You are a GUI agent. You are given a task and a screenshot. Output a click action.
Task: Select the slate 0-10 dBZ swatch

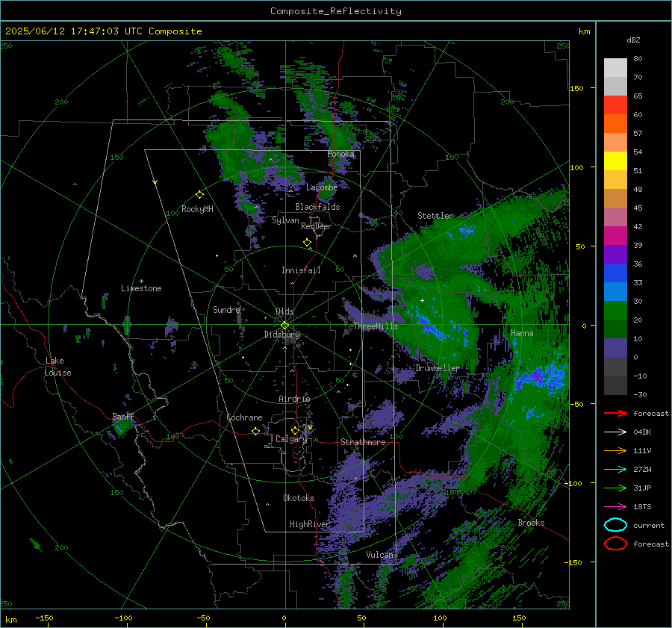pos(615,347)
